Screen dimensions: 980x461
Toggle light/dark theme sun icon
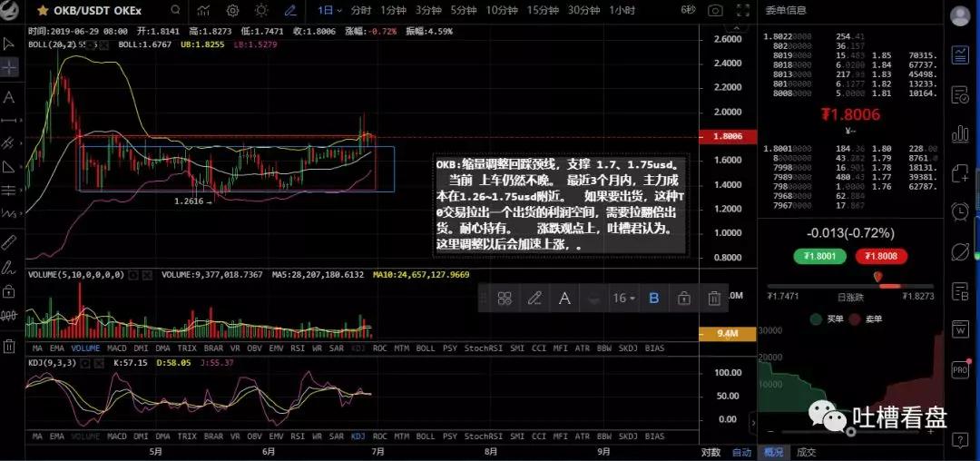coord(261,10)
